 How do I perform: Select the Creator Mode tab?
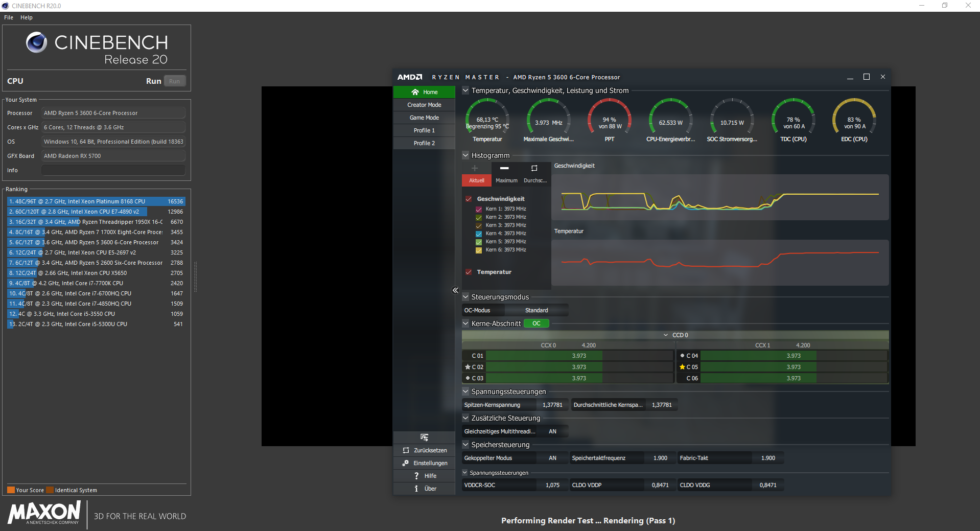point(424,105)
